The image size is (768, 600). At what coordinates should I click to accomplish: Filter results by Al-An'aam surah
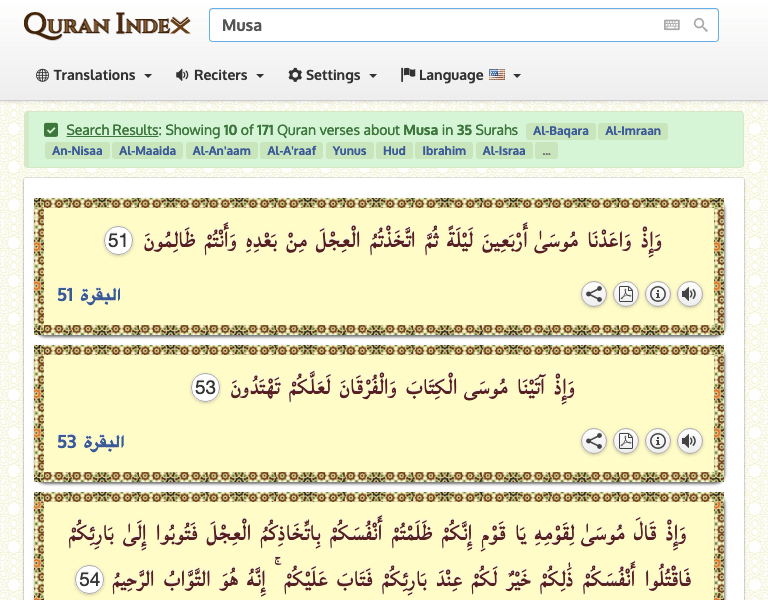pyautogui.click(x=221, y=151)
